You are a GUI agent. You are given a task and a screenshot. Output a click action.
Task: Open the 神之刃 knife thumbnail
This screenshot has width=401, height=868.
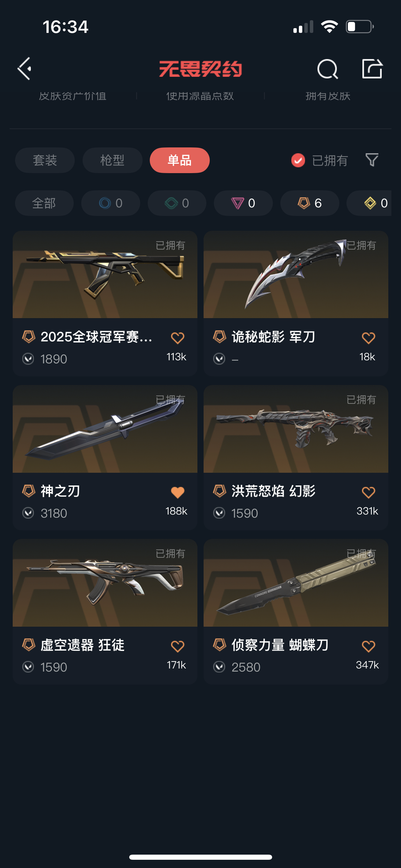tap(105, 429)
